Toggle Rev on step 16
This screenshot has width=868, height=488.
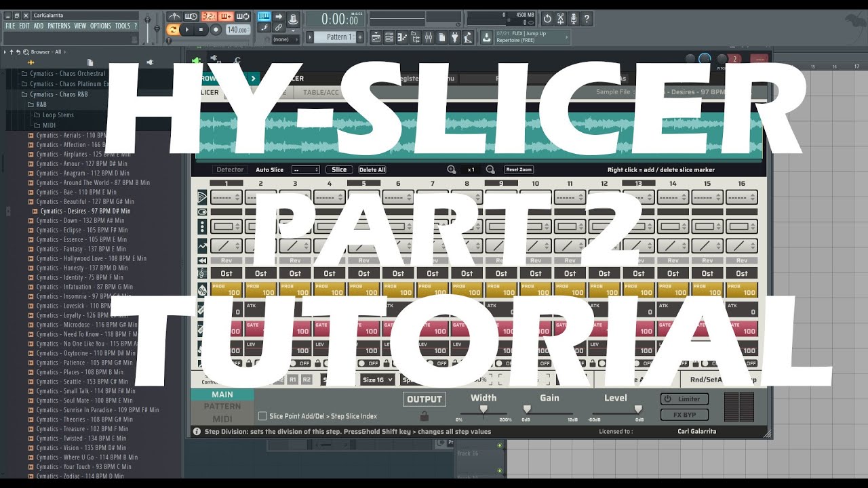[742, 260]
